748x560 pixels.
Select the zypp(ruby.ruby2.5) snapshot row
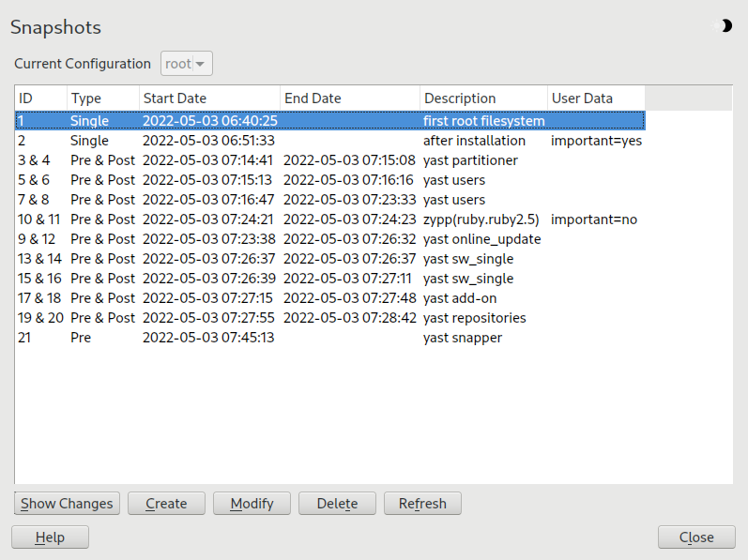(328, 219)
